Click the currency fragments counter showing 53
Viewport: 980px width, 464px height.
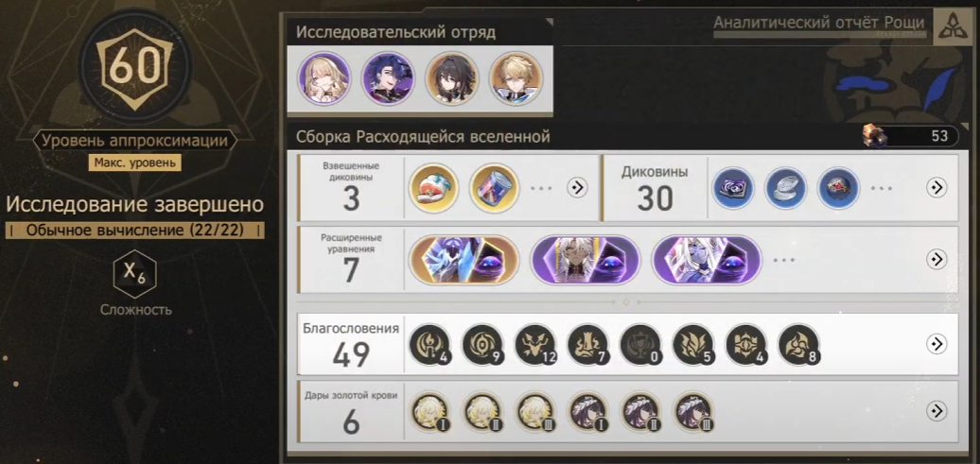point(911,135)
